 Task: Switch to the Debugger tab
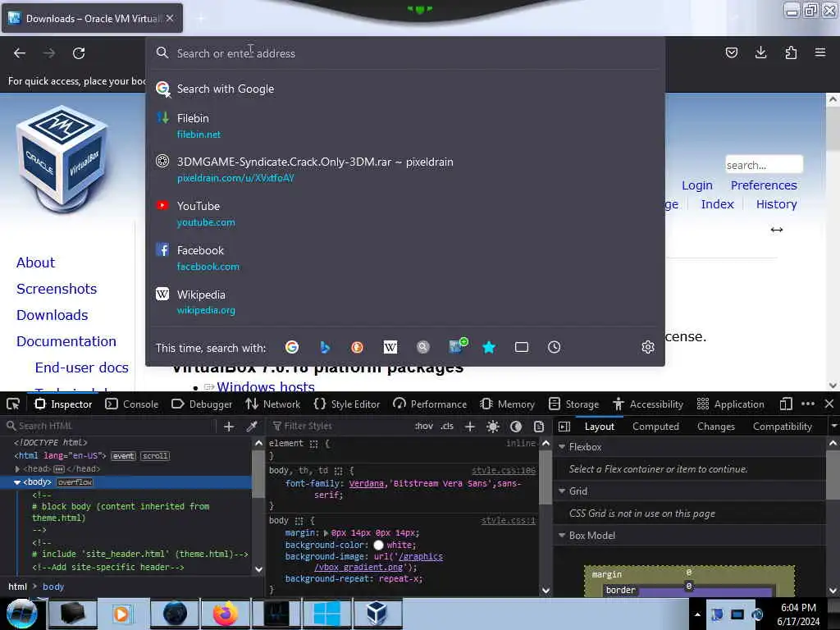202,404
